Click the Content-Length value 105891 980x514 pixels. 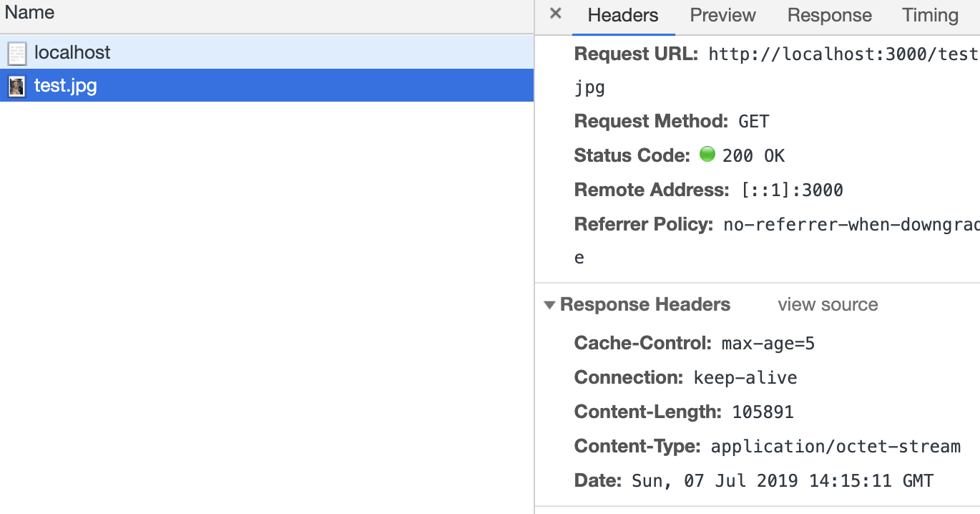763,412
